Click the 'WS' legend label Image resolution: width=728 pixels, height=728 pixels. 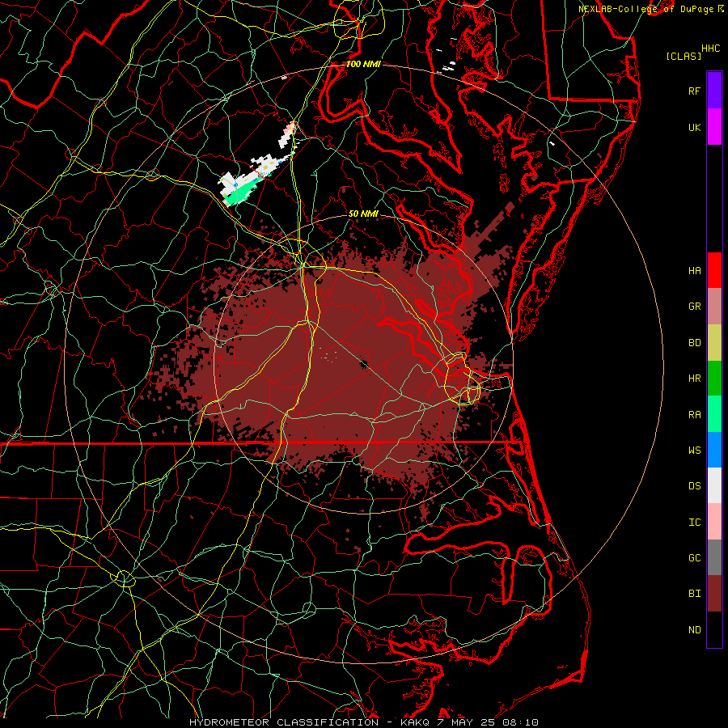click(694, 450)
